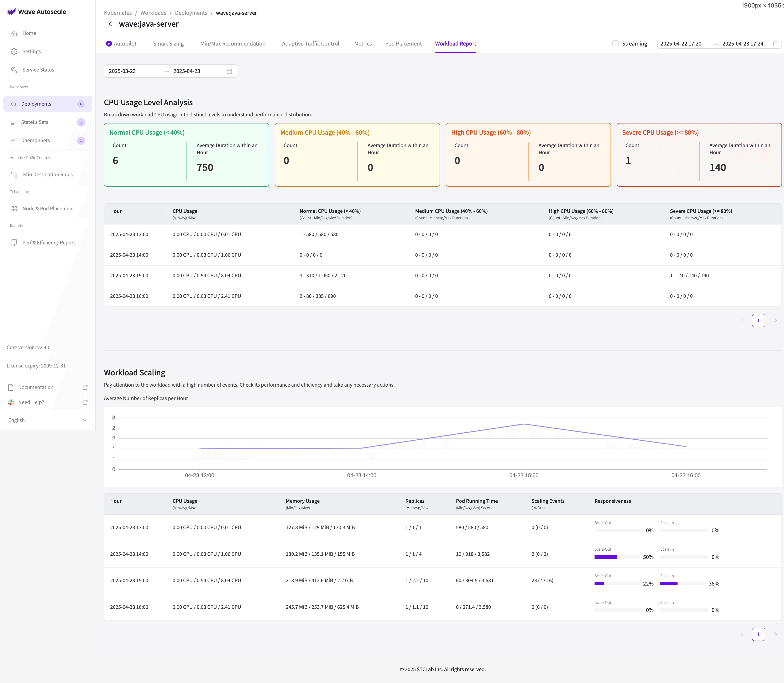Image resolution: width=784 pixels, height=683 pixels.
Task: Click the StatefulSets count badge
Action: click(x=81, y=122)
